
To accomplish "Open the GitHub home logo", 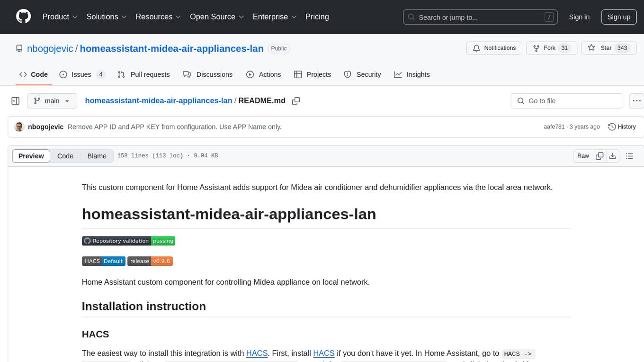I will [x=24, y=17].
